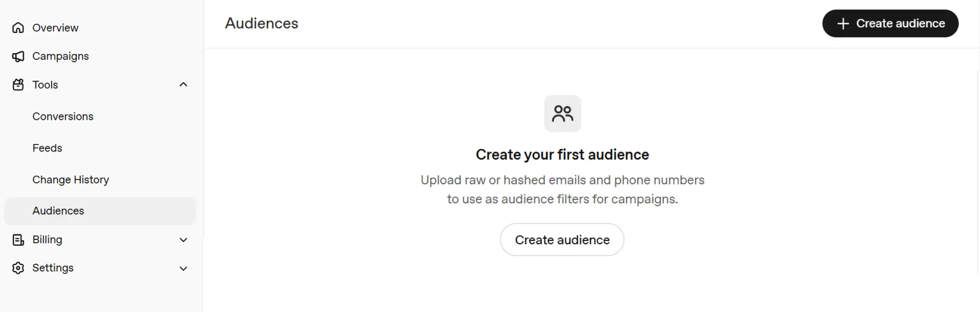Click the 'Create your first audience' heading
980x312 pixels.
[562, 155]
